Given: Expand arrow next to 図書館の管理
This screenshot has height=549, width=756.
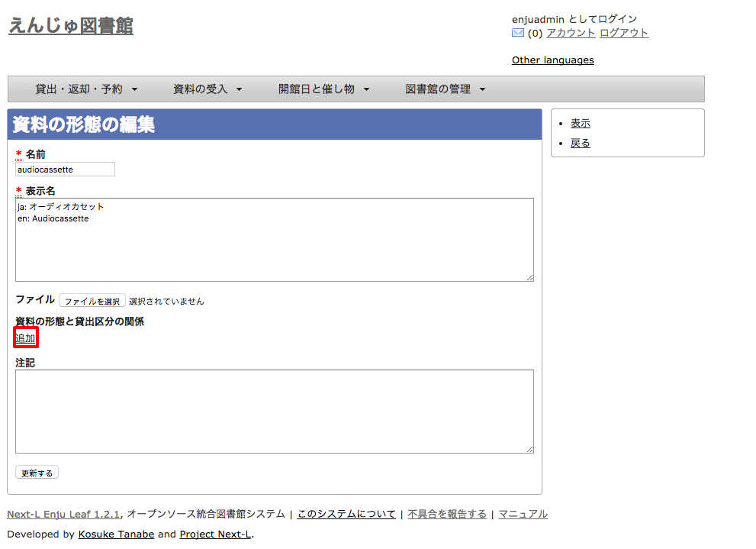Looking at the screenshot, I should coord(483,89).
